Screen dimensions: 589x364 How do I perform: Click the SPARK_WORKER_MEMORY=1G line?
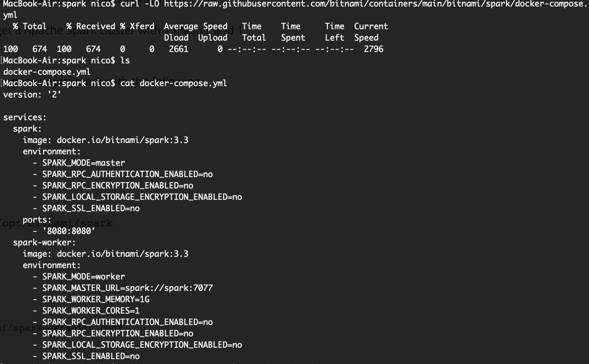click(95, 299)
